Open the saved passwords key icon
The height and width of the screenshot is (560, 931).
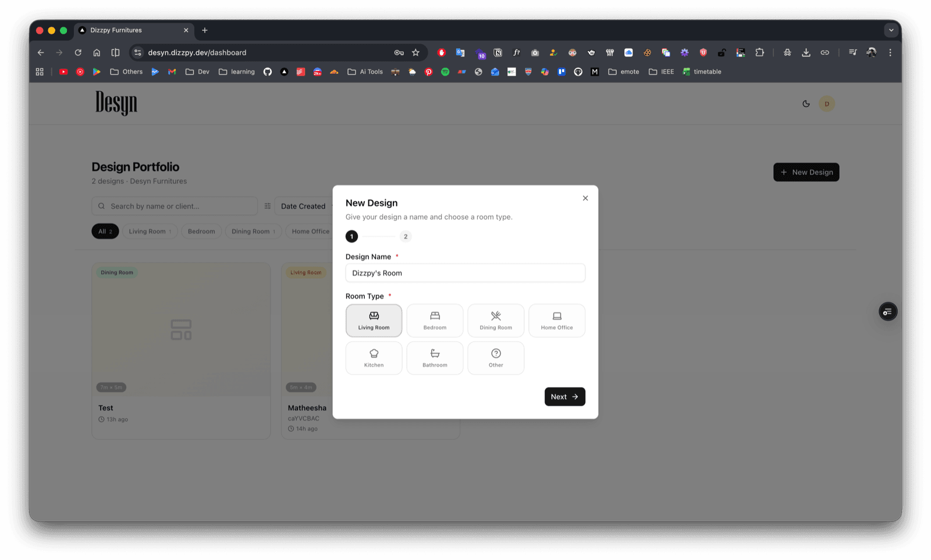pos(399,52)
